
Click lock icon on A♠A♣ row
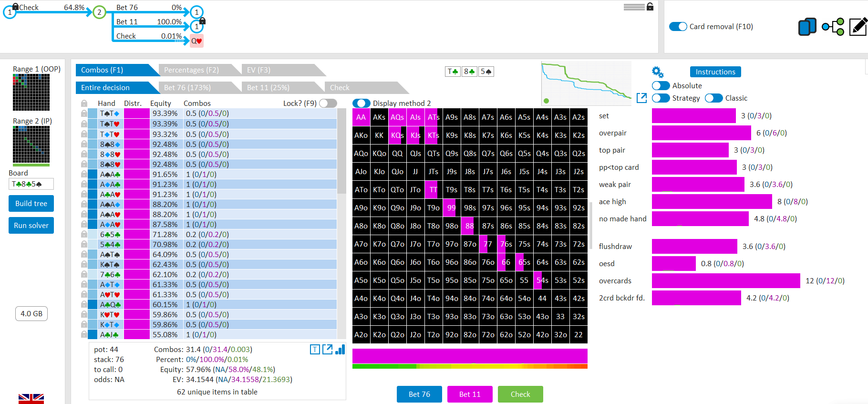[84, 175]
